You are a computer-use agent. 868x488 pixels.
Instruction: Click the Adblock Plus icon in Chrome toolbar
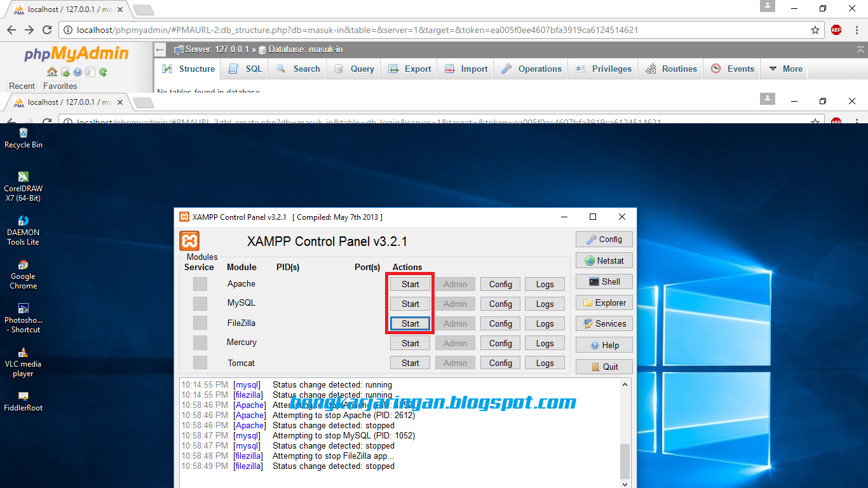point(836,30)
